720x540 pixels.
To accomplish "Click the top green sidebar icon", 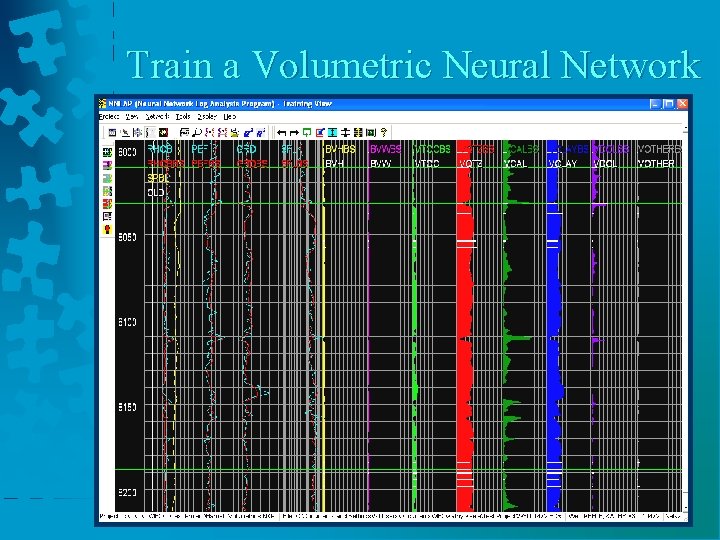I will (107, 152).
